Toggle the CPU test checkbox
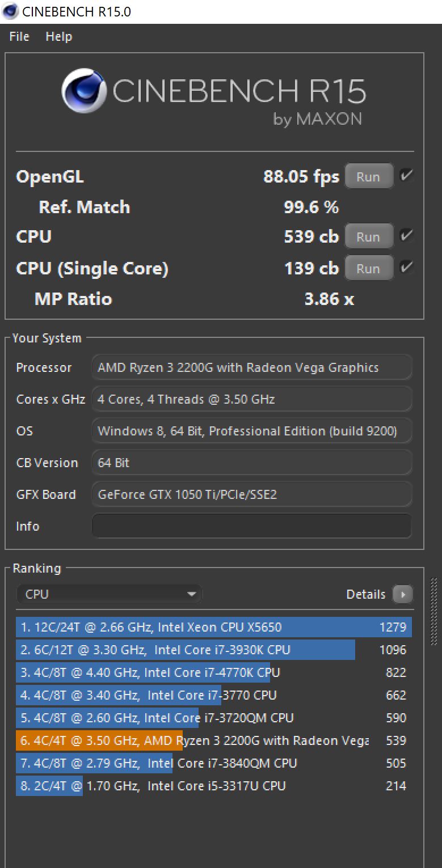The height and width of the screenshot is (868, 442). 406,236
